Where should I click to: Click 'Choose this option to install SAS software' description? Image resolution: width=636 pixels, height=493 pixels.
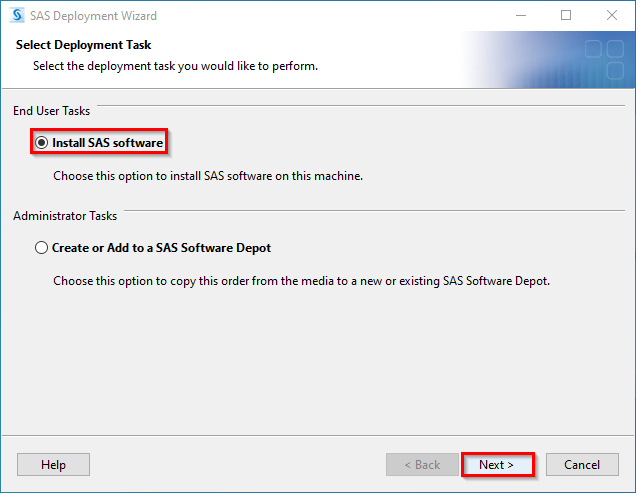click(x=208, y=176)
